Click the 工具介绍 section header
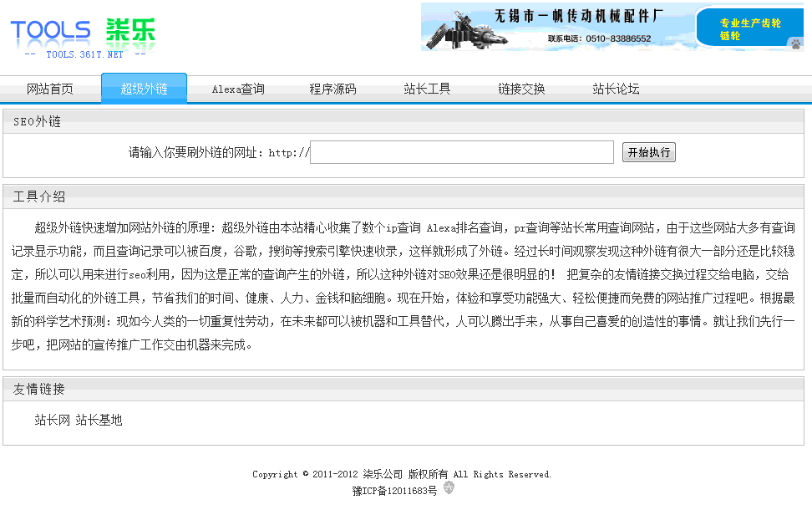812x505 pixels. click(x=39, y=197)
